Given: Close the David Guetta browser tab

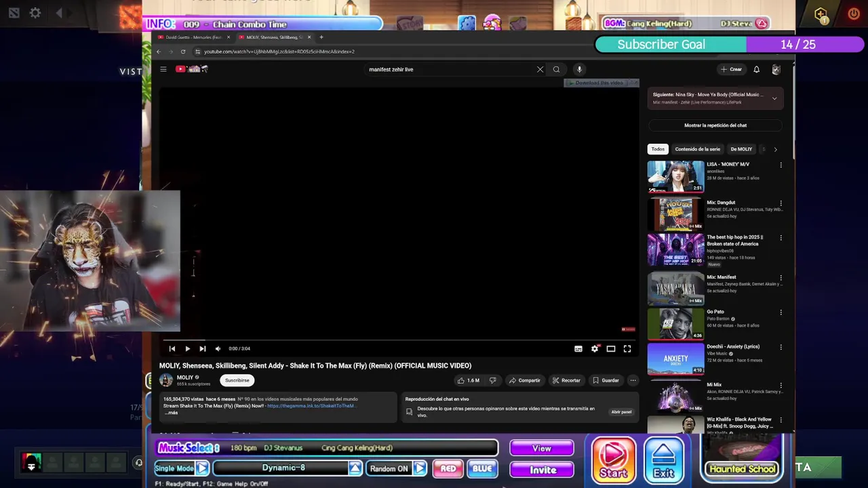Looking at the screenshot, I should (x=229, y=37).
